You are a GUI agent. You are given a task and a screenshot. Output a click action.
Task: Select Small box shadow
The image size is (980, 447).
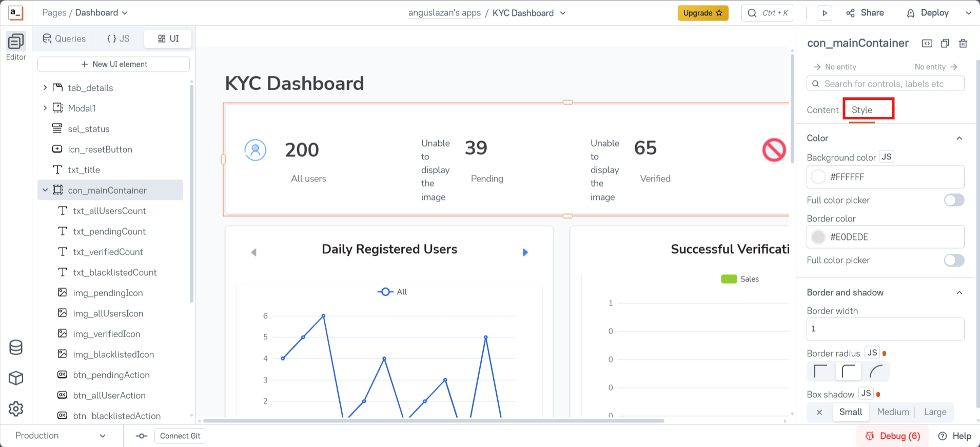[x=850, y=412]
